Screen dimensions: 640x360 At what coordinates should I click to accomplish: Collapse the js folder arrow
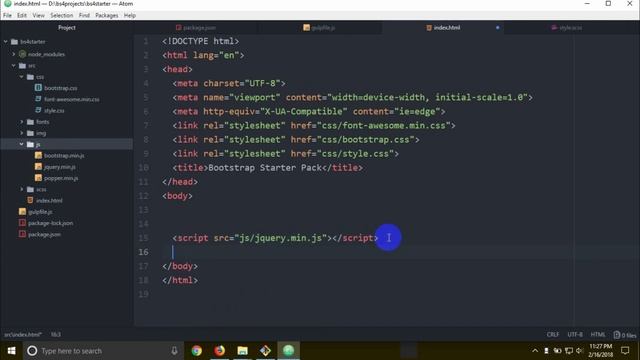(x=22, y=144)
